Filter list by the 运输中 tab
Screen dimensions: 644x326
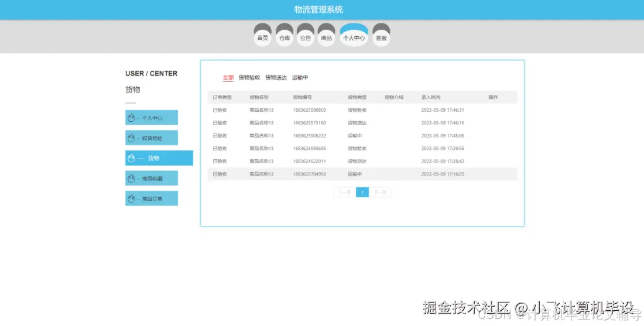pos(300,77)
